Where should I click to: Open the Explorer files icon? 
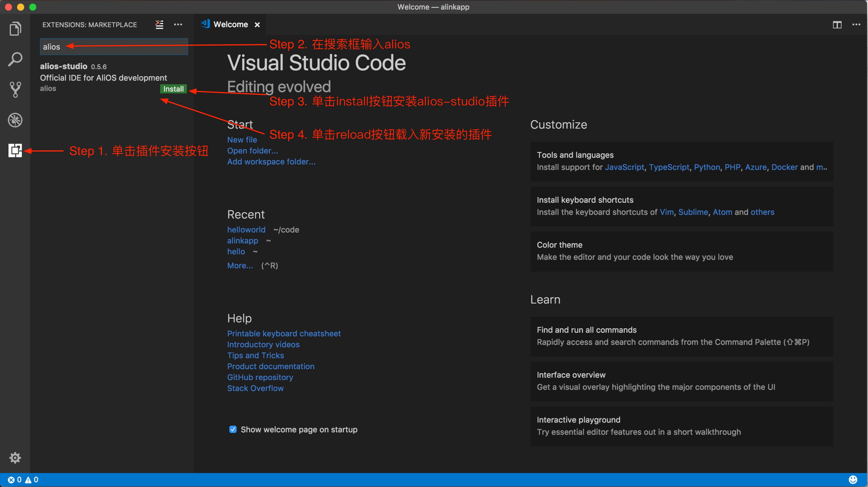[15, 29]
